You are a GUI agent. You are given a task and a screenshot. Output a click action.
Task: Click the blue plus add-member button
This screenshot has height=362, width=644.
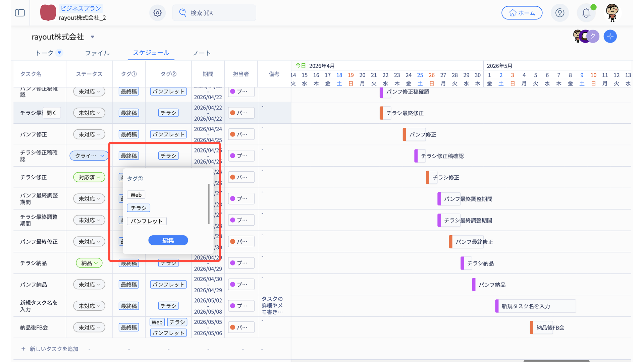(610, 36)
